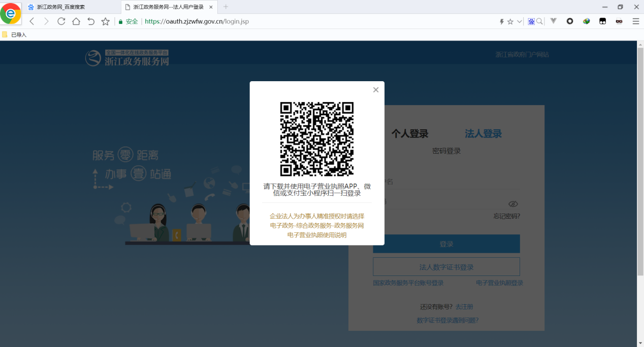Image resolution: width=644 pixels, height=347 pixels.
Task: Open the grey V extension icon
Action: 554,21
